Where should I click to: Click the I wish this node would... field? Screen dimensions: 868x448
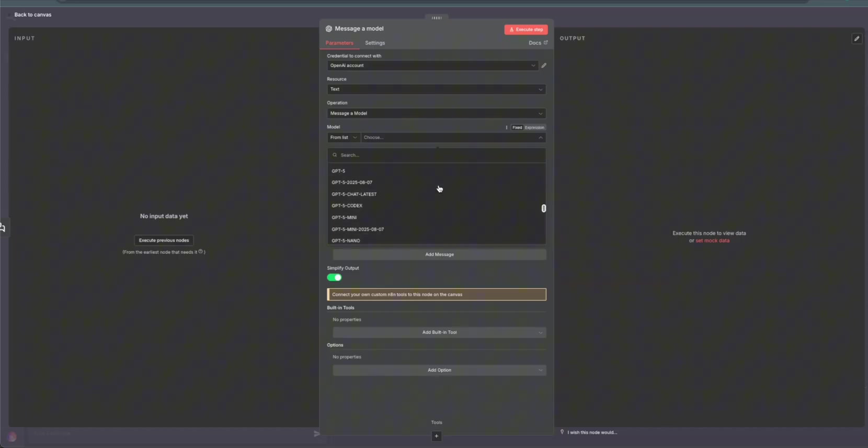coord(592,432)
